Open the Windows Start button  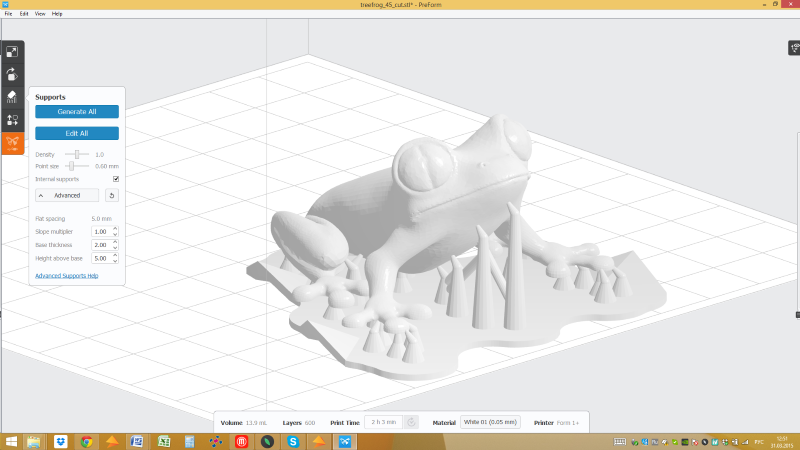click(x=11, y=441)
